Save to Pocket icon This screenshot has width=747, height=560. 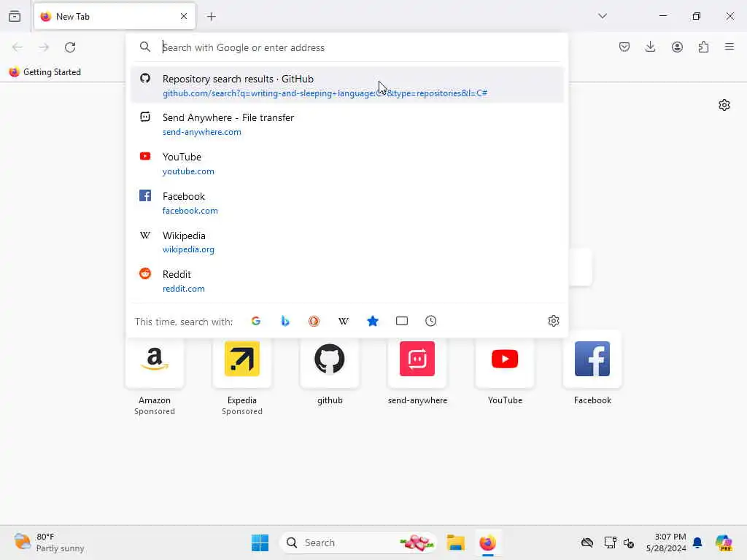pyautogui.click(x=624, y=47)
